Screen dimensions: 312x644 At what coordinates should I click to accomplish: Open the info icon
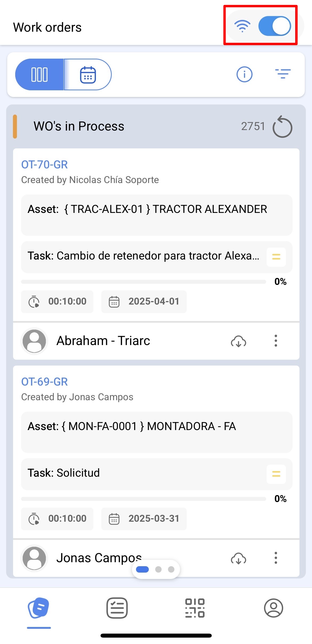click(x=244, y=74)
